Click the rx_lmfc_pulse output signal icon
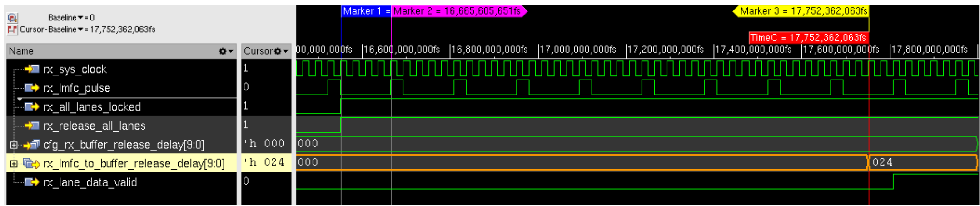 (x=32, y=88)
